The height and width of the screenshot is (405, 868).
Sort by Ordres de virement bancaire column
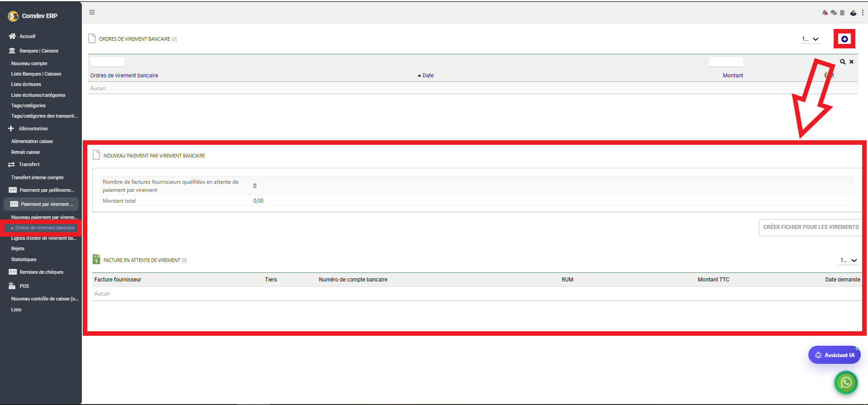click(x=124, y=76)
